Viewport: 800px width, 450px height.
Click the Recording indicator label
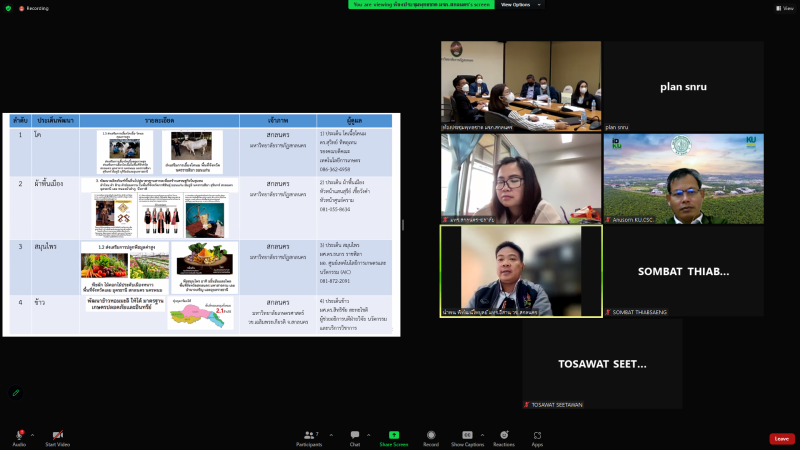34,7
